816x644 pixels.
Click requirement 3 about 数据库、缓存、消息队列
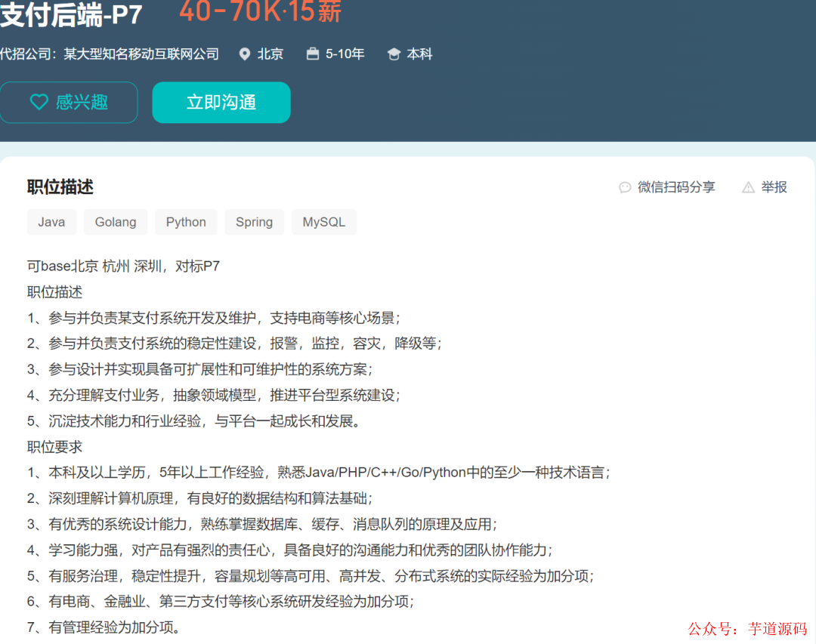coord(262,525)
